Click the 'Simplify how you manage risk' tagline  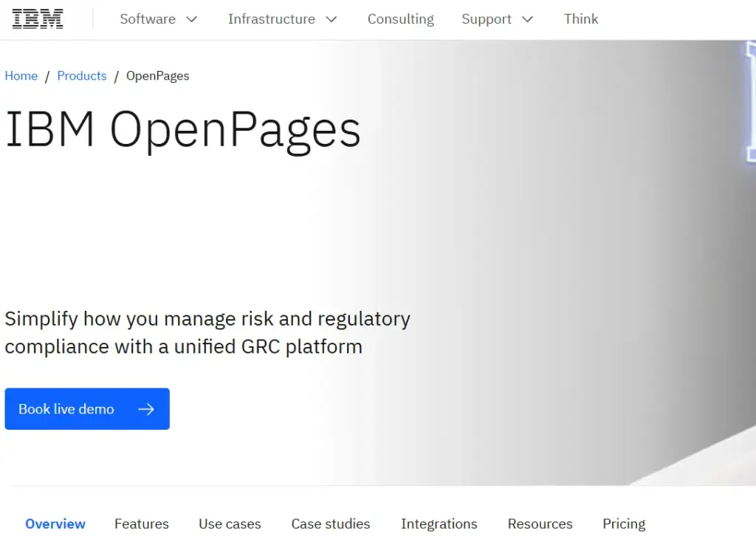pos(207,333)
